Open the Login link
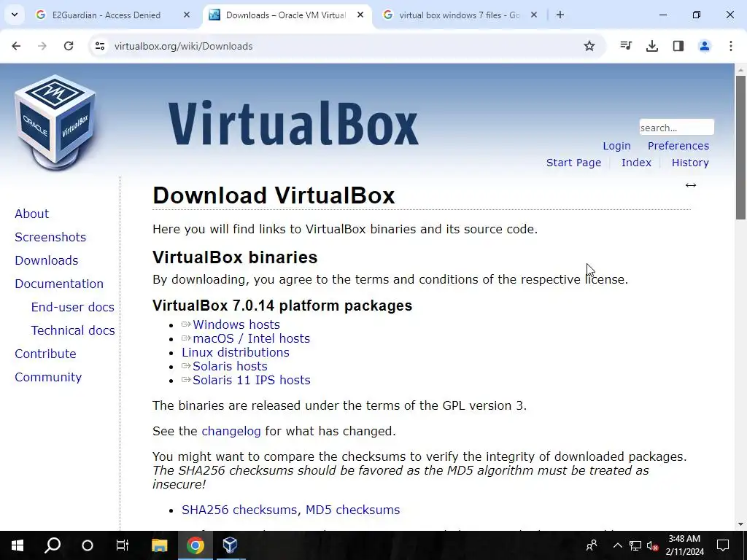 tap(616, 146)
